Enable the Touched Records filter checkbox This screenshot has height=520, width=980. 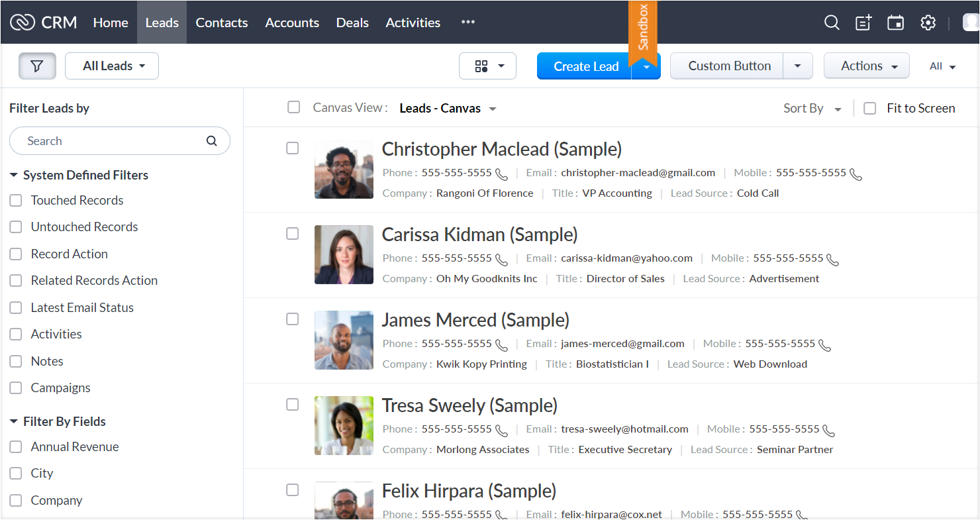pyautogui.click(x=16, y=201)
